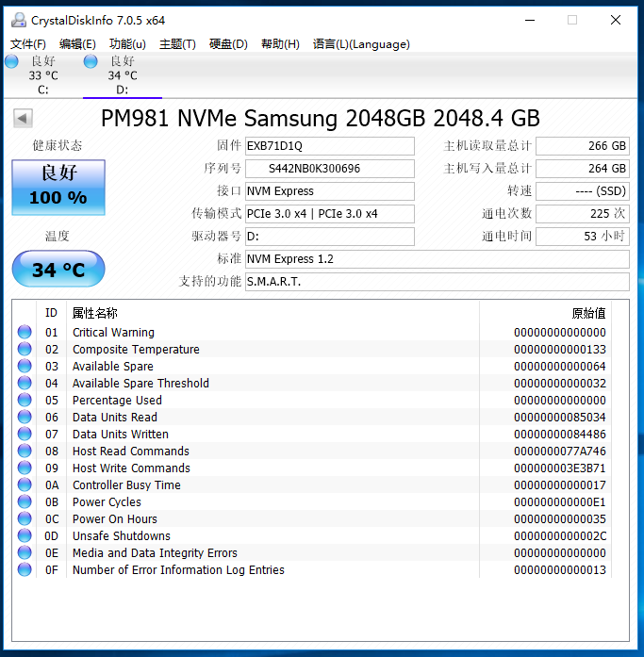Select the D: drive tab
The width and height of the screenshot is (644, 657).
(x=123, y=75)
